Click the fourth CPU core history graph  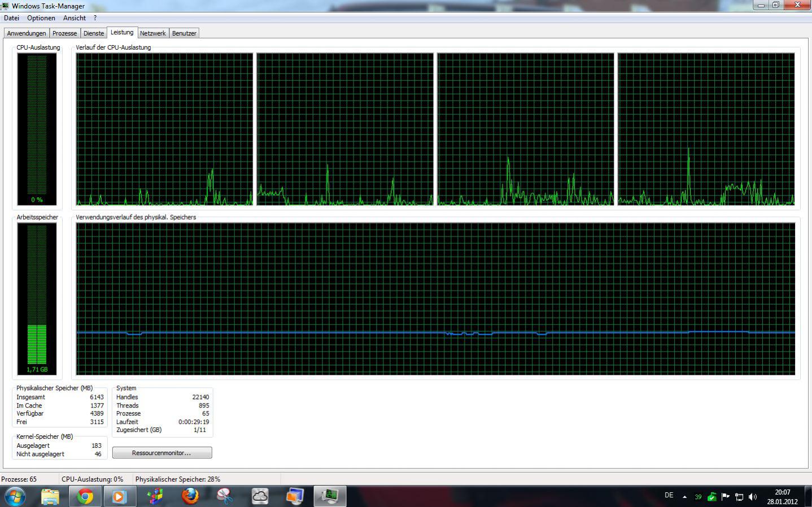(x=706, y=129)
